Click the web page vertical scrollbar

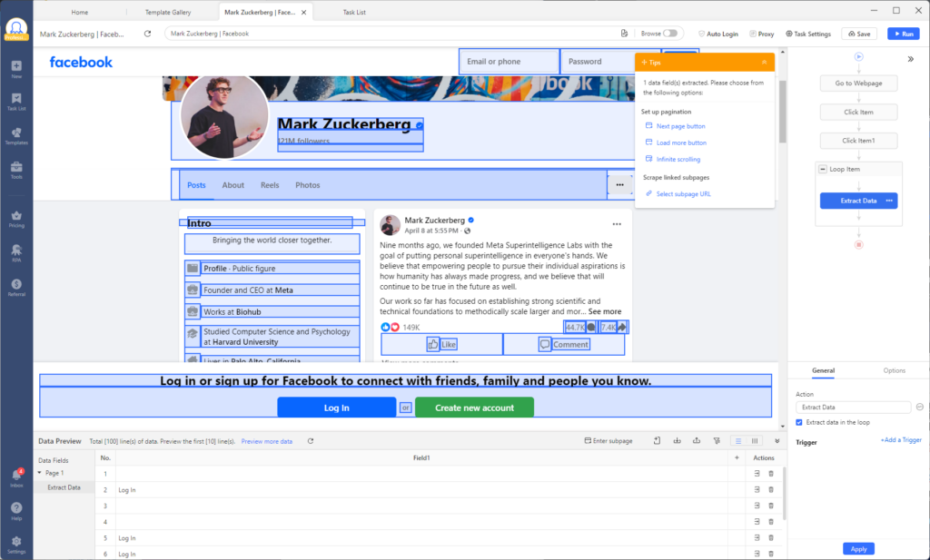click(x=782, y=112)
